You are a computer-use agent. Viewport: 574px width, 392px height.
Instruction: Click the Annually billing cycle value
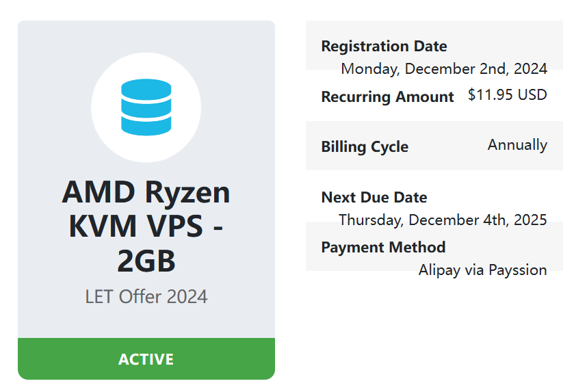coord(517,145)
